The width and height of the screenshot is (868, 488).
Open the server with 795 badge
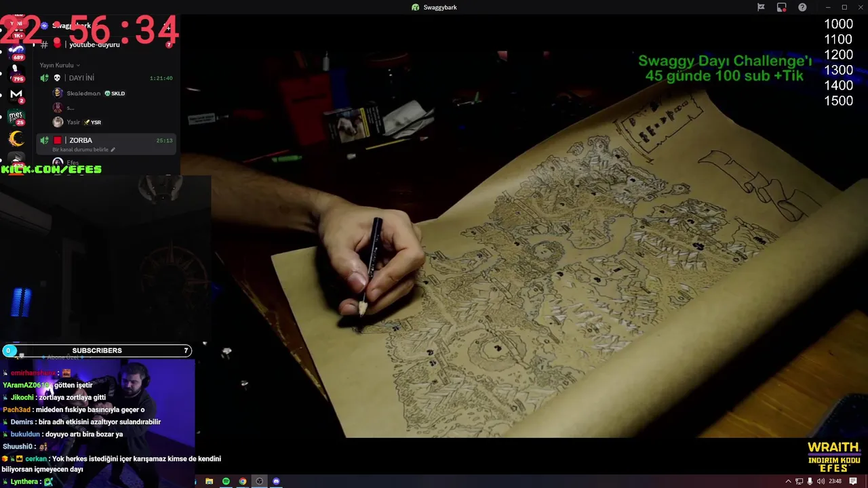pyautogui.click(x=16, y=73)
